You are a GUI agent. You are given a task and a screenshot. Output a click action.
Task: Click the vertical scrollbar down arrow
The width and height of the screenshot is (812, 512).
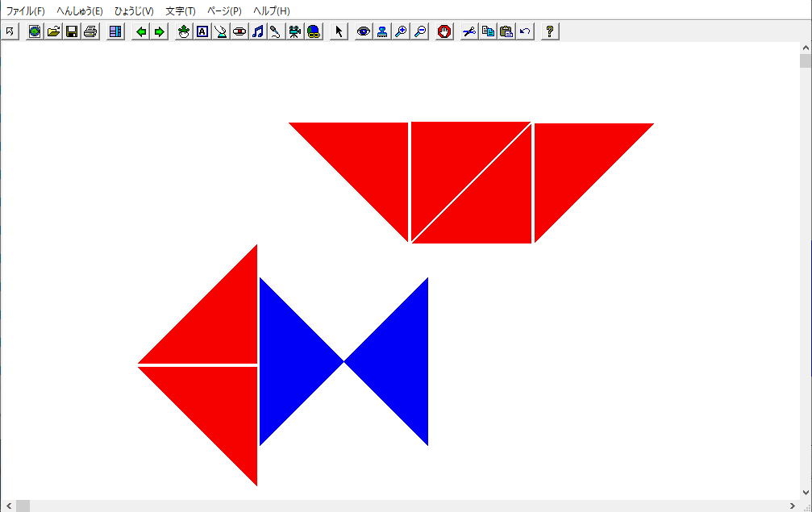805,493
